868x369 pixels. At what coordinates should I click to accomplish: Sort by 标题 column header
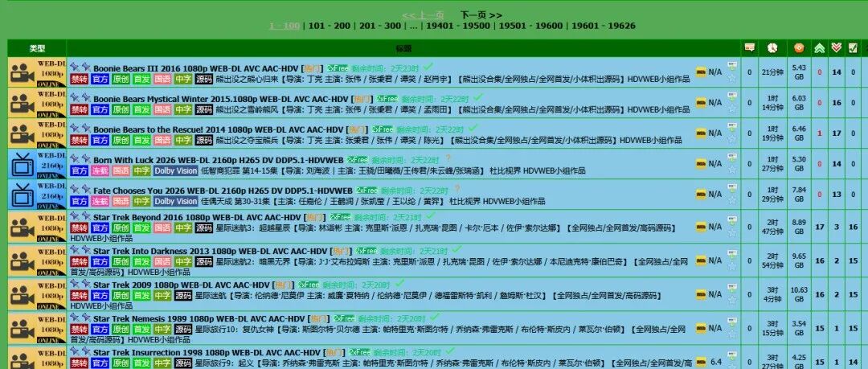pos(403,49)
